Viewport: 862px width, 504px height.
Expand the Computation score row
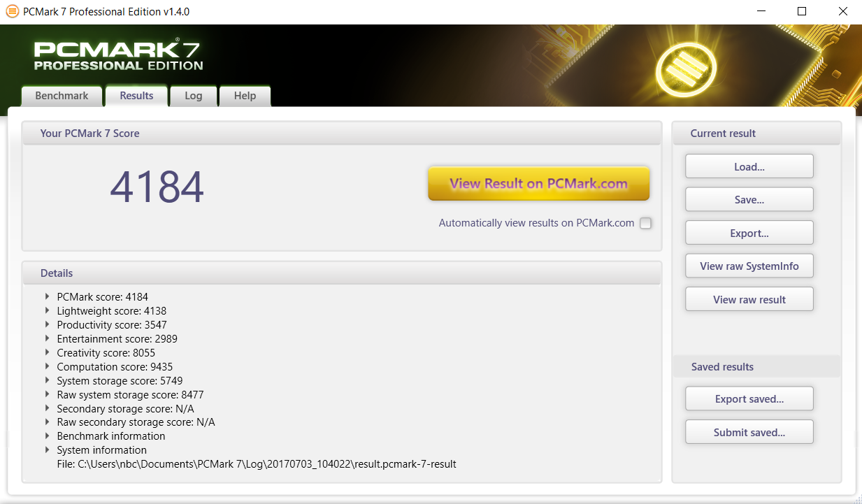tap(48, 367)
